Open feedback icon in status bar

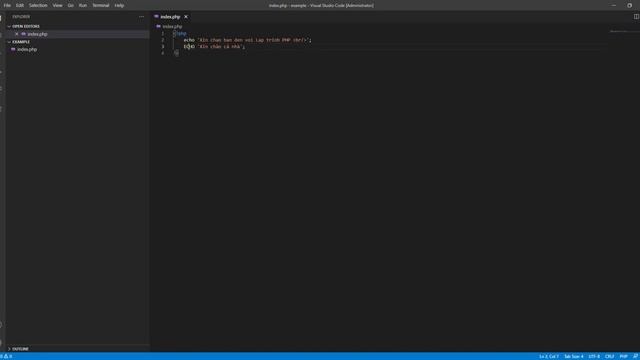635,356
